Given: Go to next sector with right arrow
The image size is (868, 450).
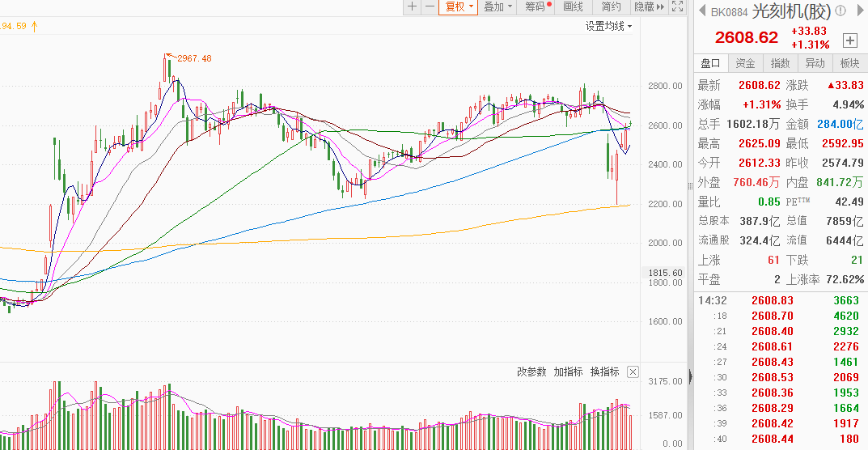Looking at the screenshot, I should tap(858, 11).
